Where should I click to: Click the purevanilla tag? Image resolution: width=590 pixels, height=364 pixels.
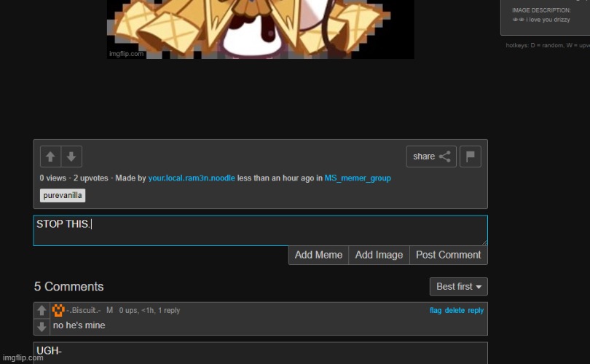coord(63,196)
